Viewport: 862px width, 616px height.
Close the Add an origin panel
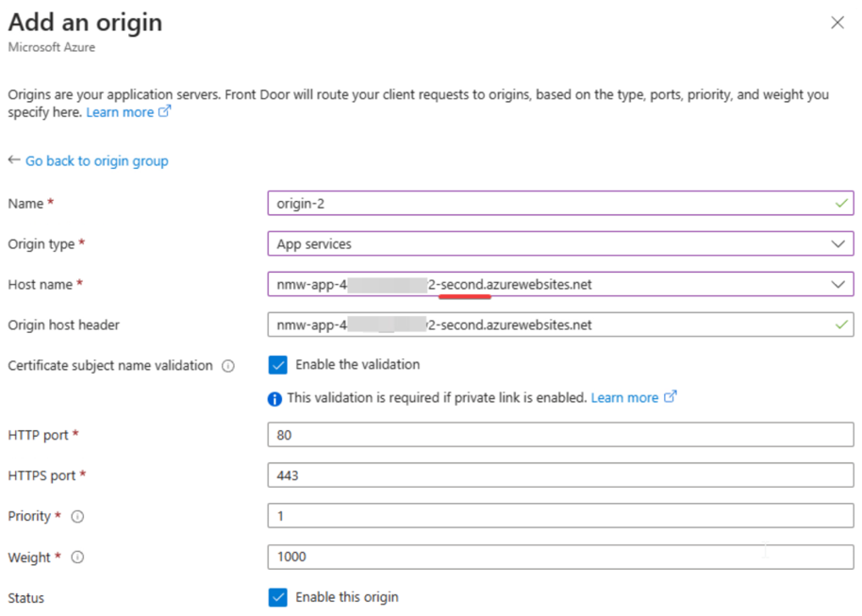click(837, 23)
